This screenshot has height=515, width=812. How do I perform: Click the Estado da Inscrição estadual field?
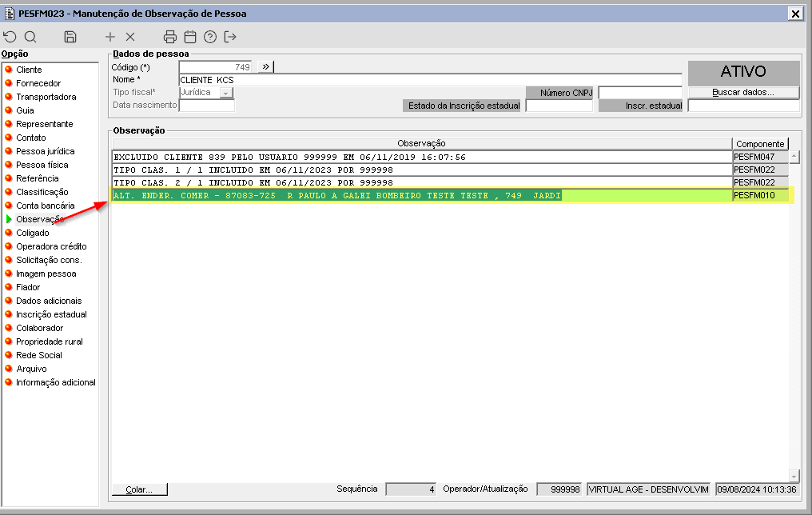click(559, 106)
